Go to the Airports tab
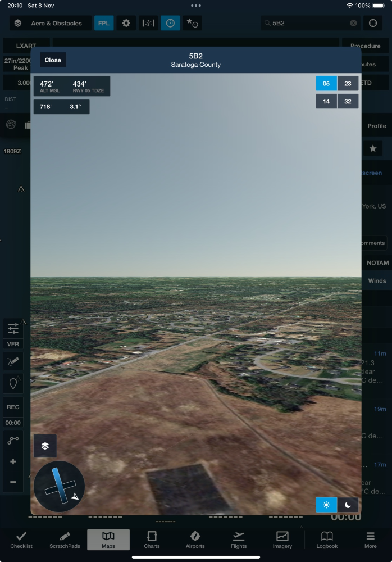The width and height of the screenshot is (392, 562). pos(195,540)
